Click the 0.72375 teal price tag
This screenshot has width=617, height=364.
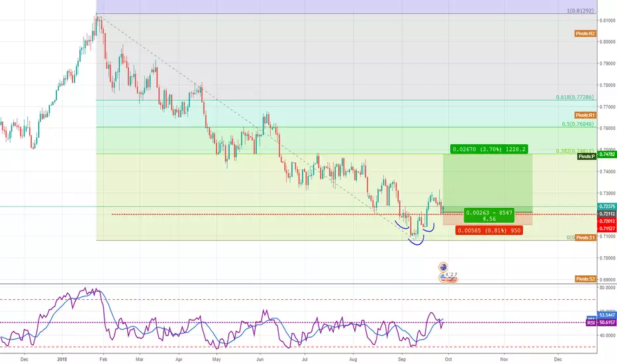pyautogui.click(x=607, y=206)
